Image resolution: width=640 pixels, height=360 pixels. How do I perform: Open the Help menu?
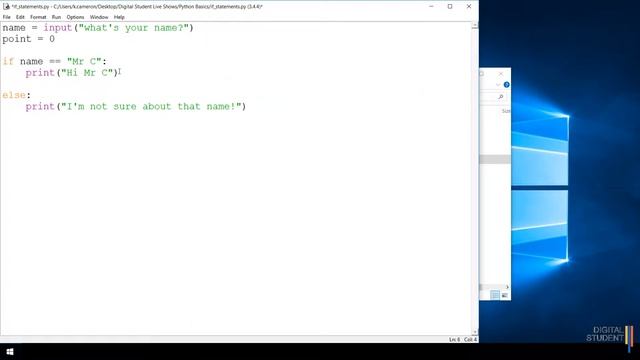pos(119,17)
